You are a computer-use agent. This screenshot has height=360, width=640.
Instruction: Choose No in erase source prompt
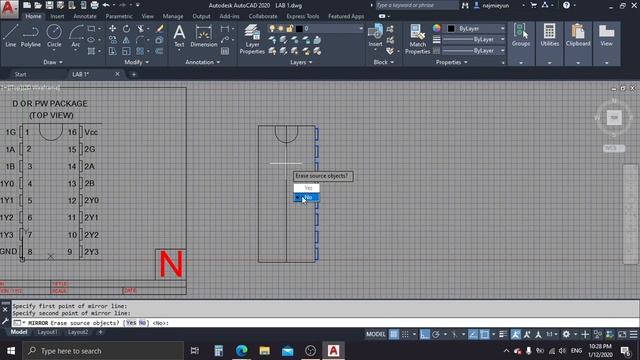click(307, 197)
